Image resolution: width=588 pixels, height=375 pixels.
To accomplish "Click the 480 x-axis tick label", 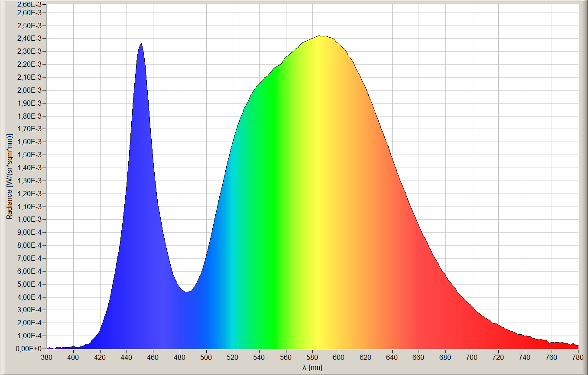I will tap(180, 357).
